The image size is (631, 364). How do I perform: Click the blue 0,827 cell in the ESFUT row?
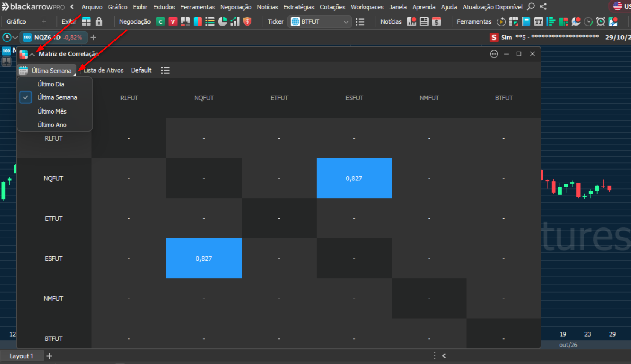click(x=204, y=258)
